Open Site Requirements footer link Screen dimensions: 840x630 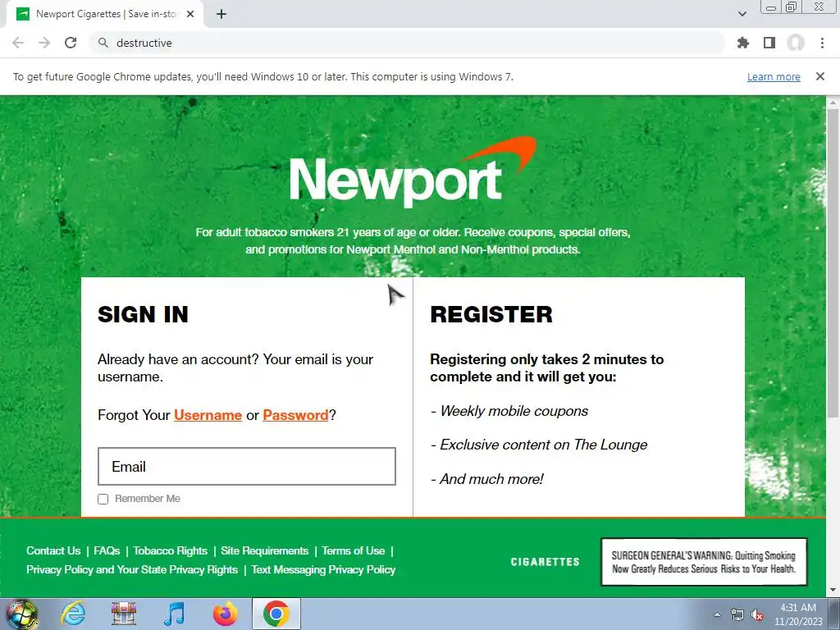coord(265,550)
